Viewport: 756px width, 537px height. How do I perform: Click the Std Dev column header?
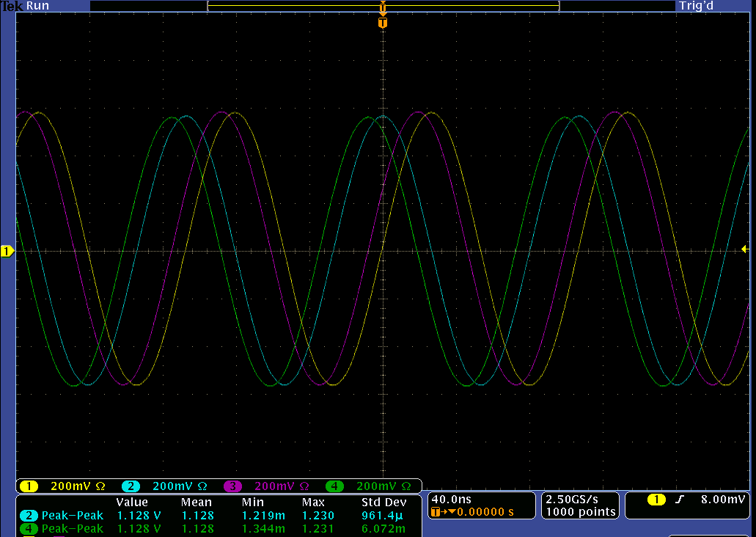tap(383, 503)
